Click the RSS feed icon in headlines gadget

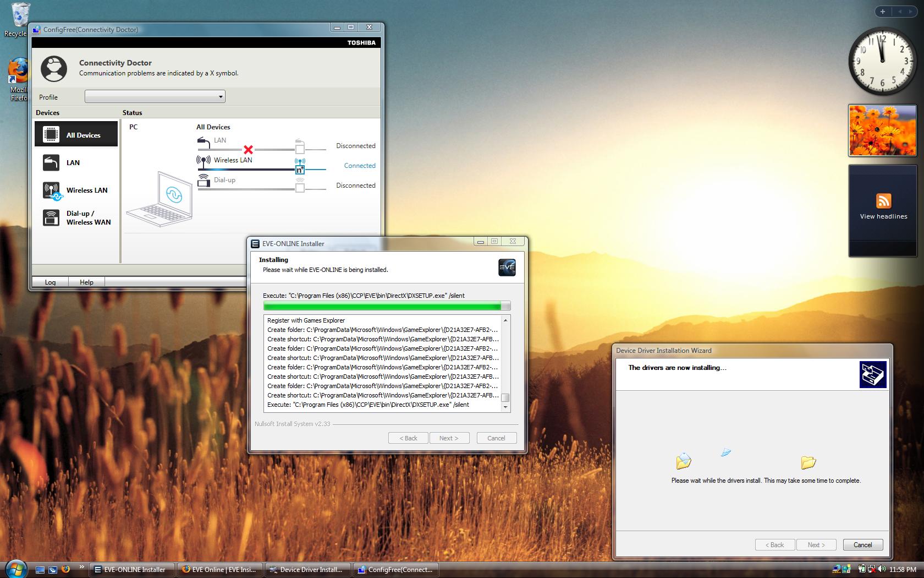[883, 200]
